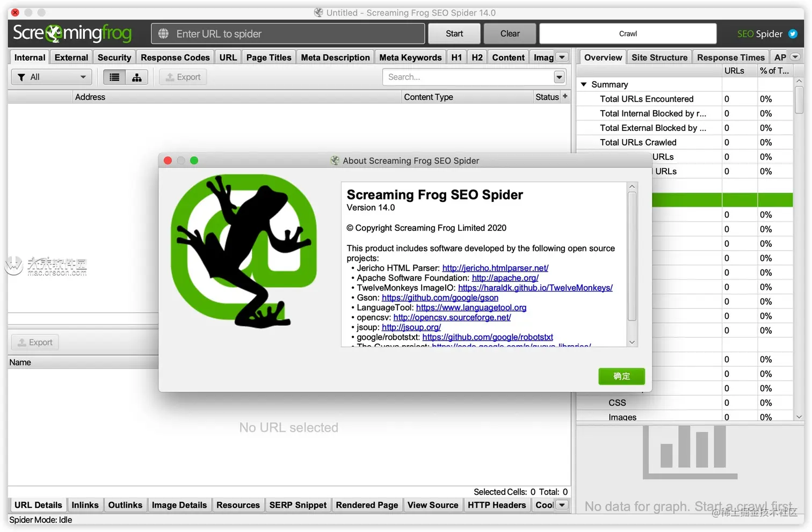Click the Enter URL to spider field

[288, 34]
